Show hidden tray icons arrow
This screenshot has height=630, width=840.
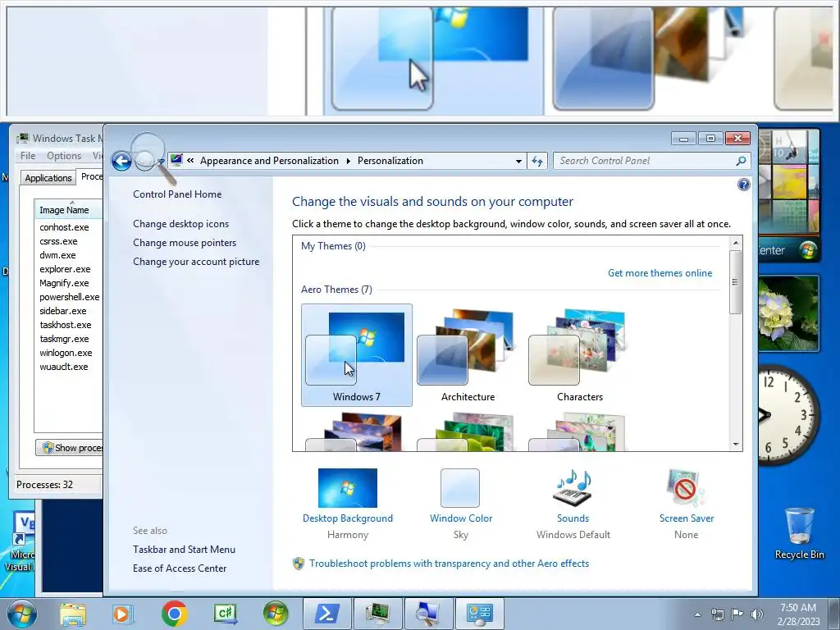[x=697, y=614]
